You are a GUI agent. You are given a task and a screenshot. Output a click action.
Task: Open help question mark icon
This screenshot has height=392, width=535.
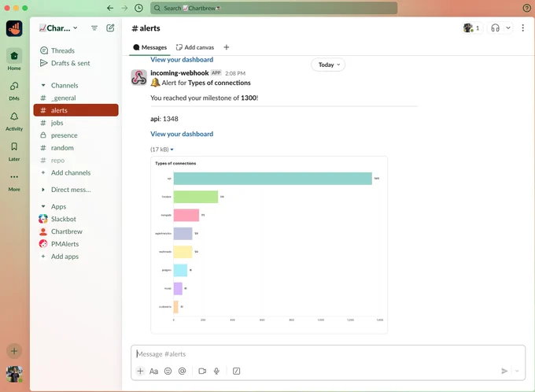526,8
